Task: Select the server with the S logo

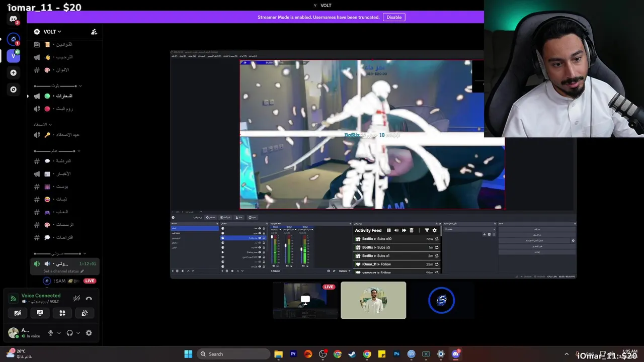Action: coord(14,39)
